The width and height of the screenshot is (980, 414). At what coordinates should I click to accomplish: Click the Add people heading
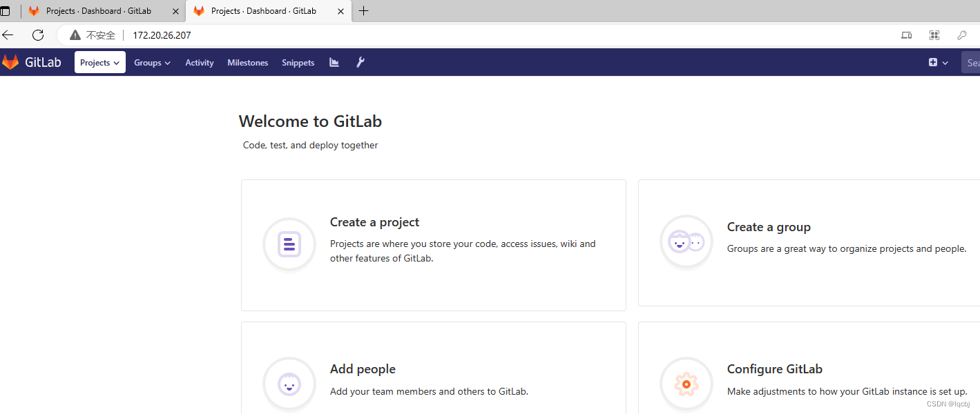click(362, 368)
